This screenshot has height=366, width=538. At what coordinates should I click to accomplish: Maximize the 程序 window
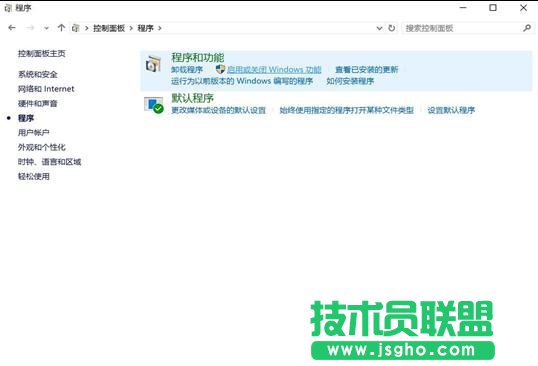coord(493,8)
